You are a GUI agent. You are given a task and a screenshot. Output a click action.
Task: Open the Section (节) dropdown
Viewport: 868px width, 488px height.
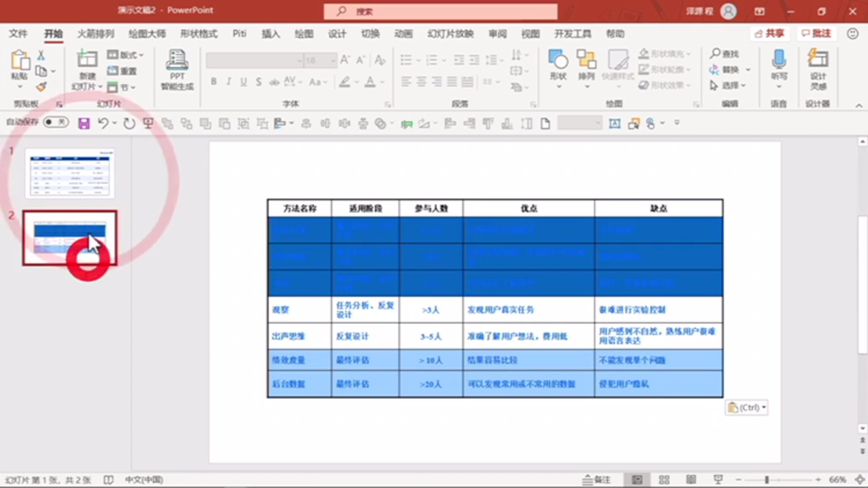coord(121,87)
